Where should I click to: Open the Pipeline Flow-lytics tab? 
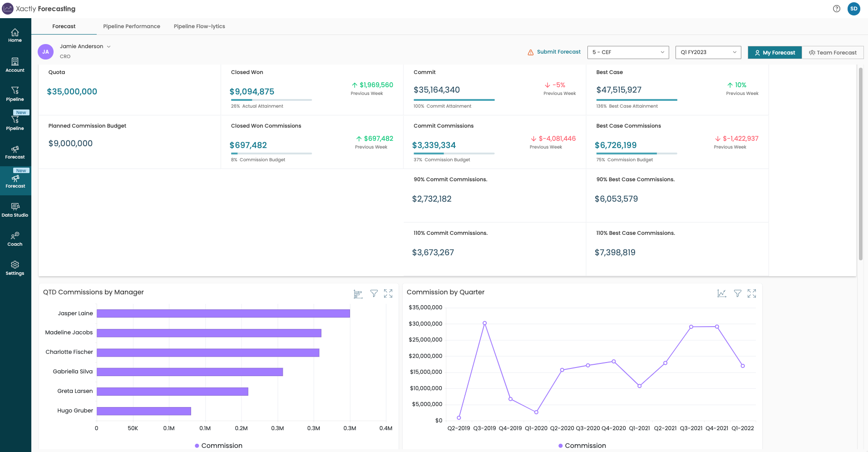(199, 26)
